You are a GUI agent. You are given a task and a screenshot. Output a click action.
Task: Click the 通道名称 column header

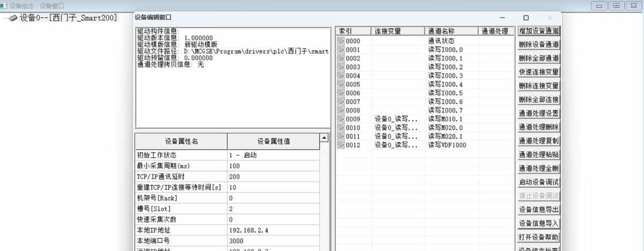452,31
